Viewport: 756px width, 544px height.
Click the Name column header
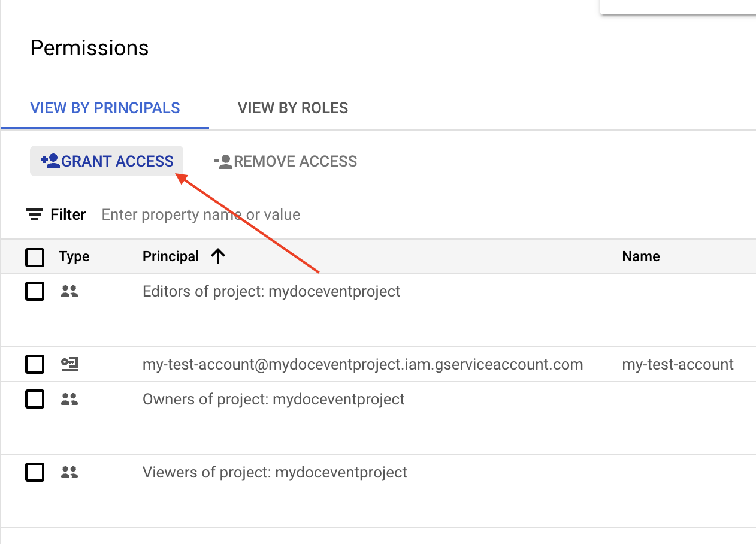click(640, 256)
